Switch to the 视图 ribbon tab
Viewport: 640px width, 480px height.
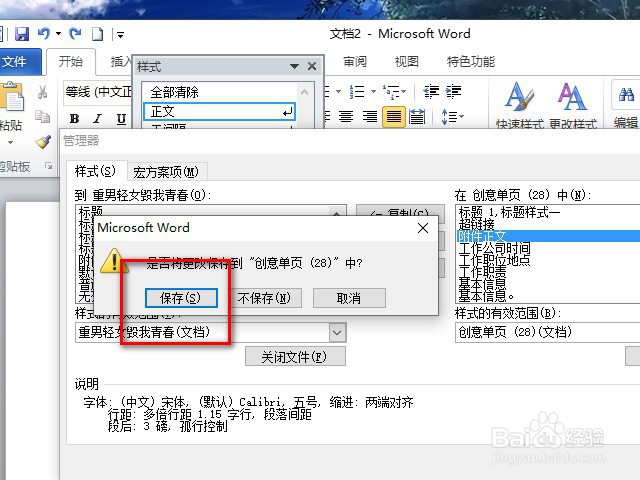click(407, 62)
